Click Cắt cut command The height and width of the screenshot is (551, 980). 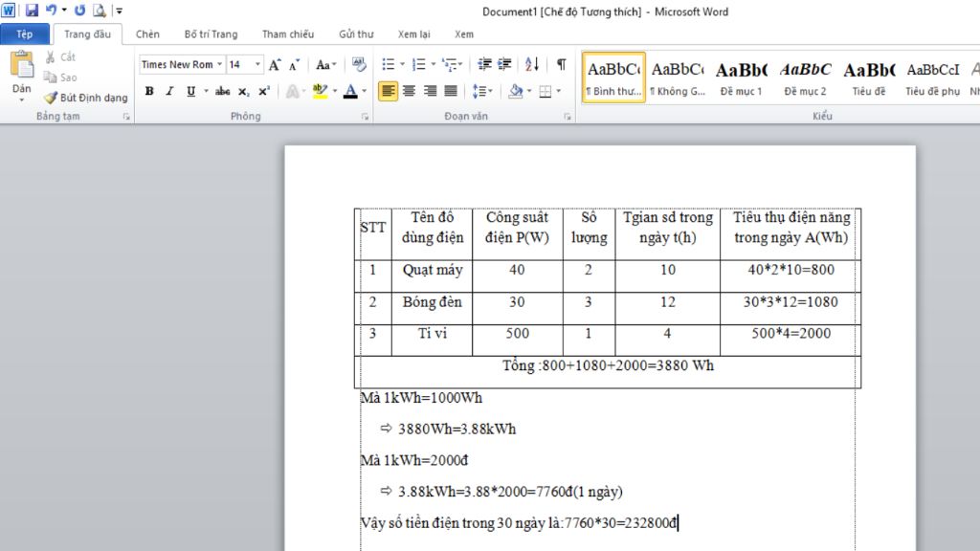[x=60, y=56]
